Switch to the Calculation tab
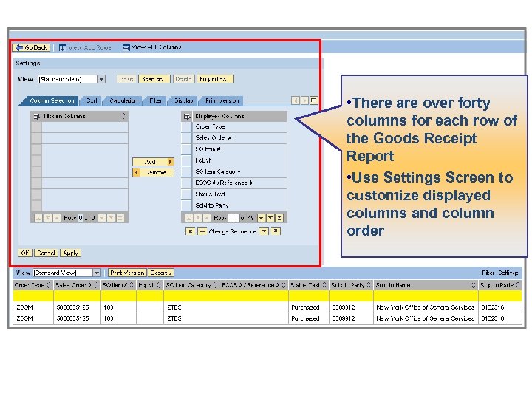Screen dimensions: 532x399 [x=123, y=100]
